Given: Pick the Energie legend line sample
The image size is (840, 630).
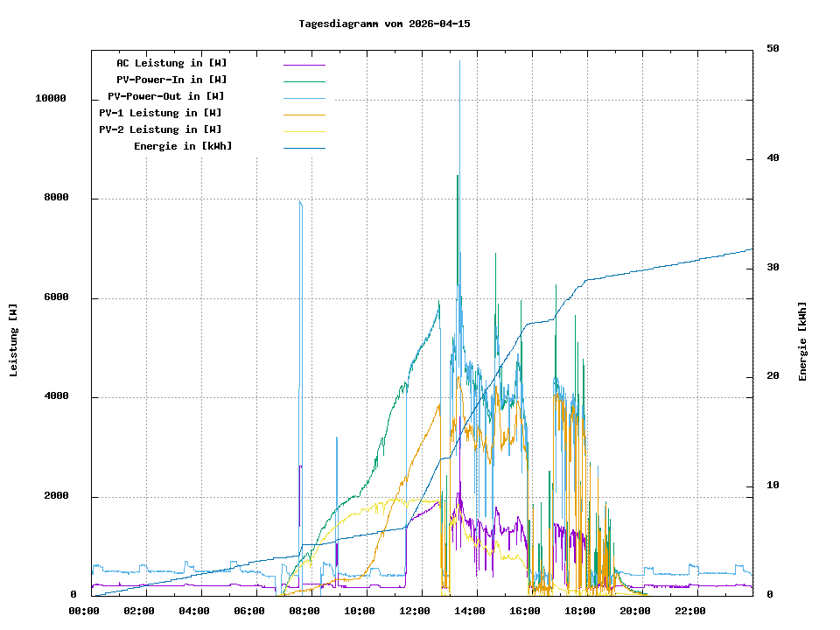Looking at the screenshot, I should (304, 148).
